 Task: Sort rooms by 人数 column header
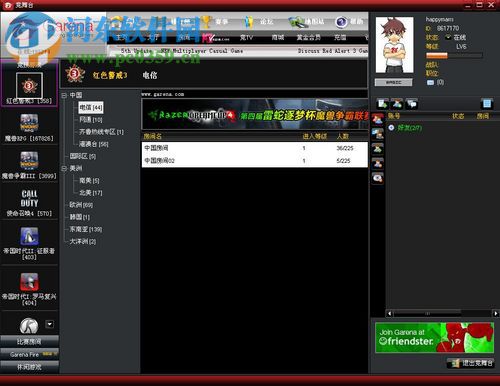[343, 136]
